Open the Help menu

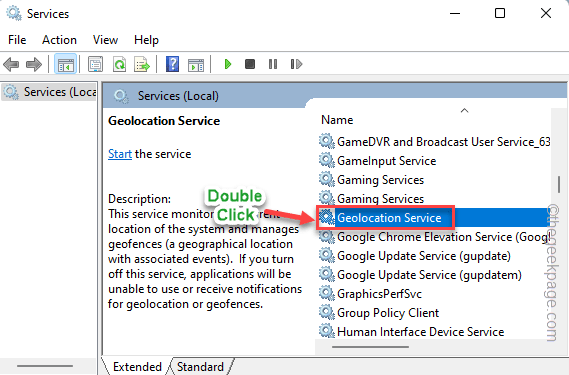click(x=146, y=40)
